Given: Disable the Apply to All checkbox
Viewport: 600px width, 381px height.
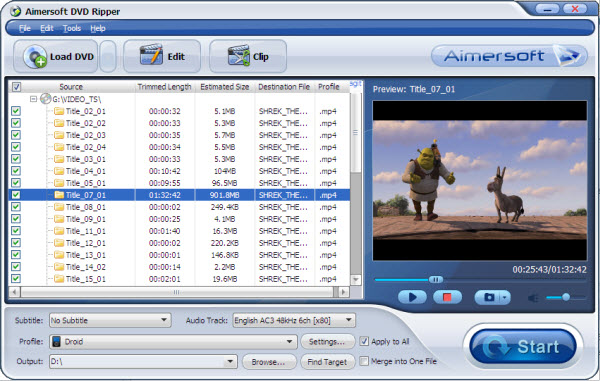Looking at the screenshot, I should [x=364, y=341].
